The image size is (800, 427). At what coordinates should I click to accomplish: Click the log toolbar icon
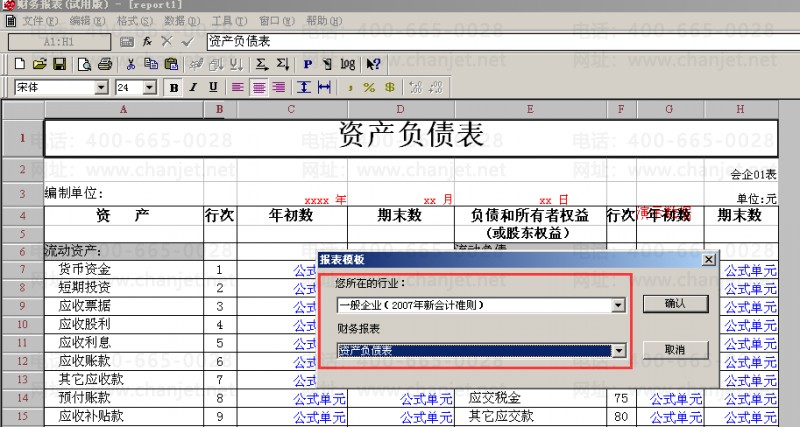pyautogui.click(x=348, y=64)
